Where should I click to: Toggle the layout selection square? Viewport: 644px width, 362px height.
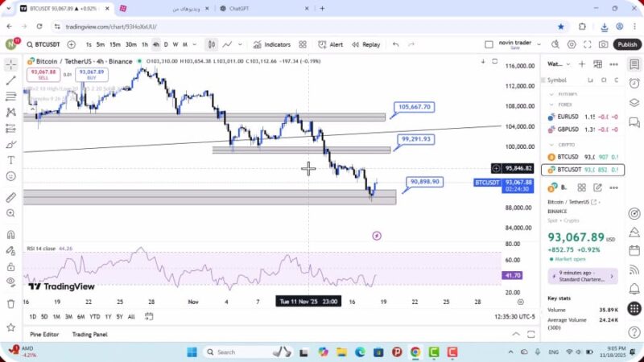490,45
